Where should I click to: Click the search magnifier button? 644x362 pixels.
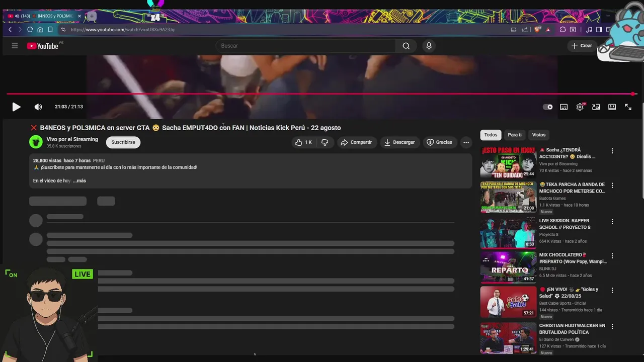pyautogui.click(x=406, y=46)
